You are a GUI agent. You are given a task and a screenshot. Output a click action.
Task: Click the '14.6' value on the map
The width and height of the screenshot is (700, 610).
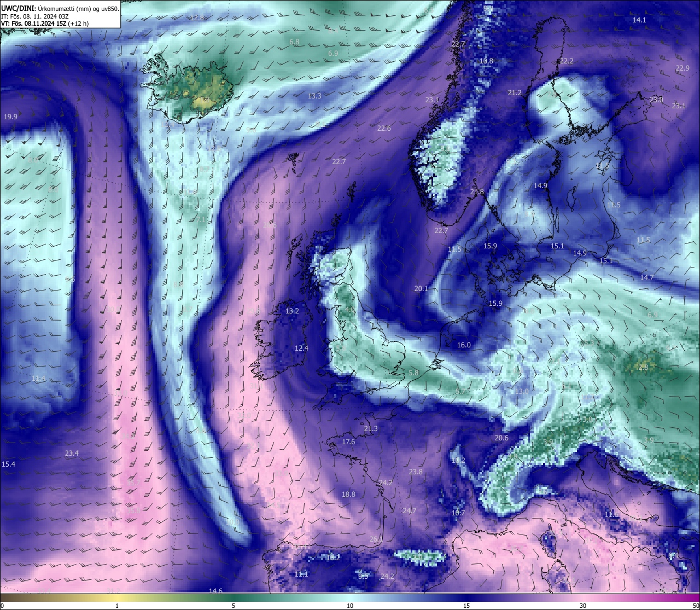click(x=216, y=591)
